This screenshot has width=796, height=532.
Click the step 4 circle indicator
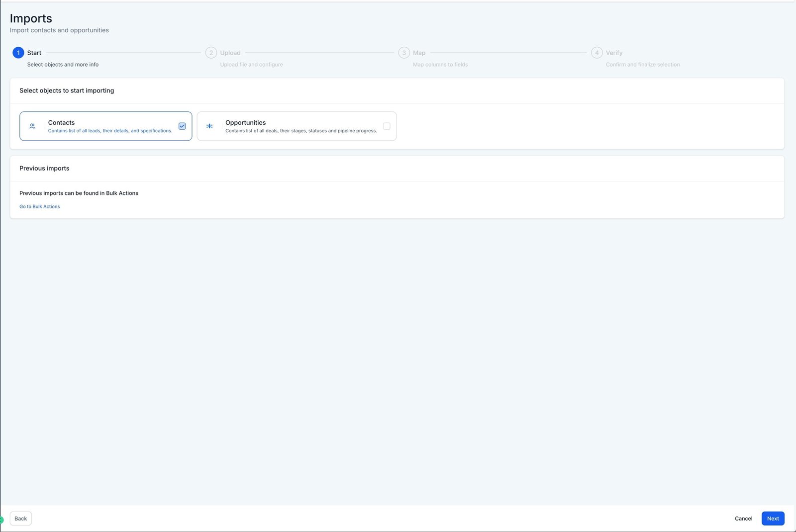(597, 53)
